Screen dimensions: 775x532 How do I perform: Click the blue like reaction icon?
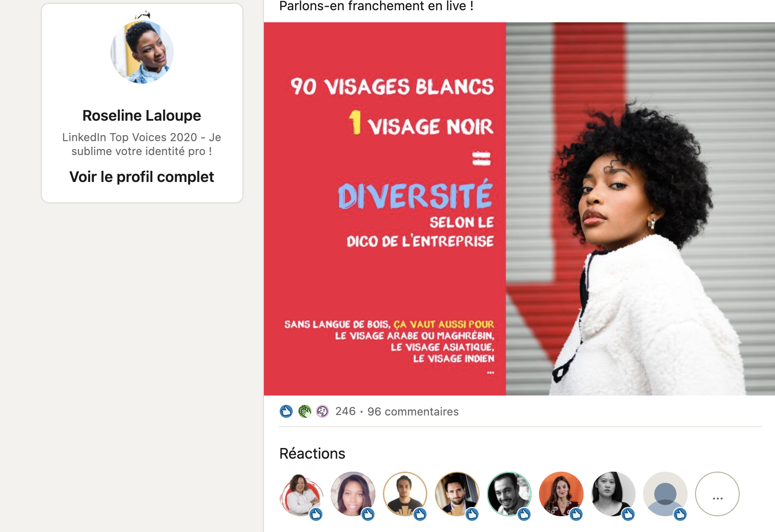[x=286, y=411]
